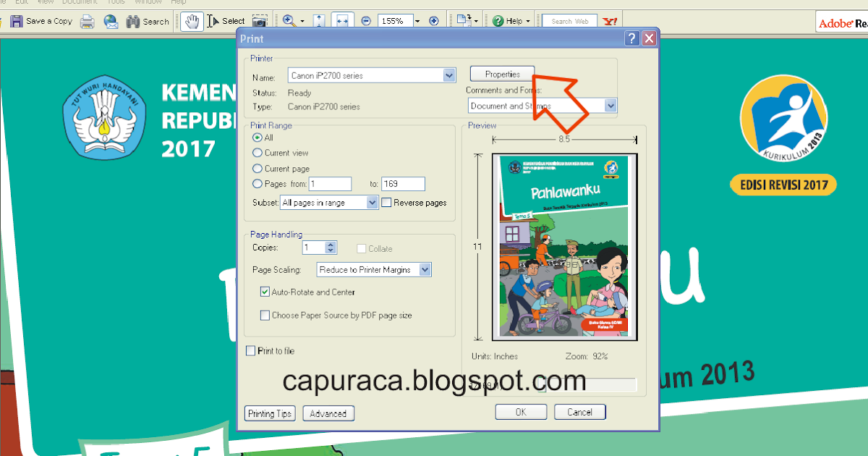Click the Copies number field
Screen dimensions: 868x456
pos(315,248)
